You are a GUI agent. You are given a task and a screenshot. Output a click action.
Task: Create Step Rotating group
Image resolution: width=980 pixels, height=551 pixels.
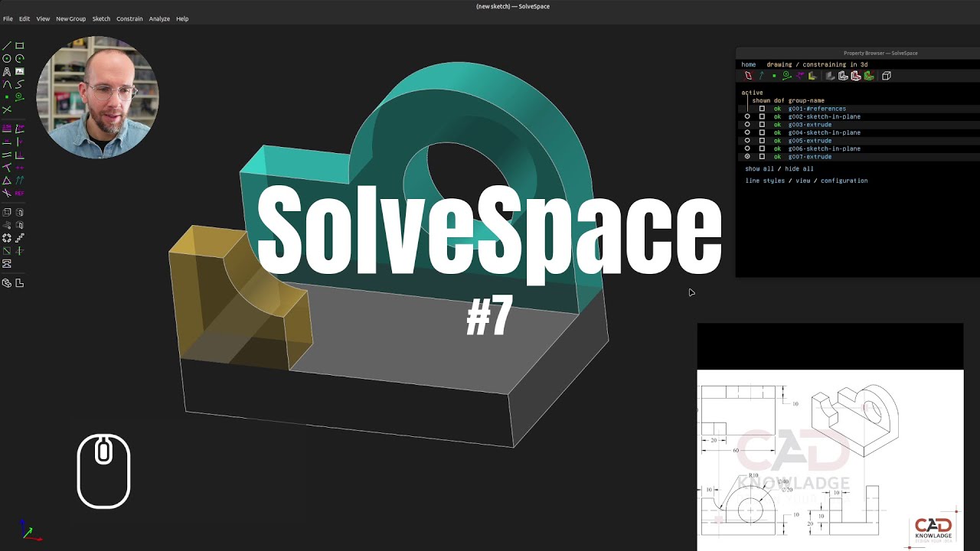7,238
